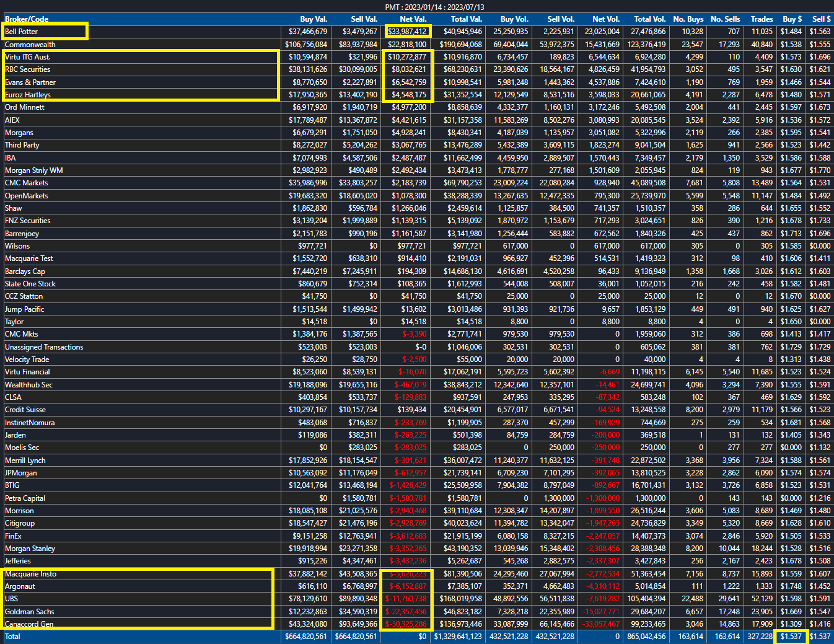This screenshot has width=834, height=644.
Task: Click Total row buy value $664,820,561
Action: [x=306, y=637]
